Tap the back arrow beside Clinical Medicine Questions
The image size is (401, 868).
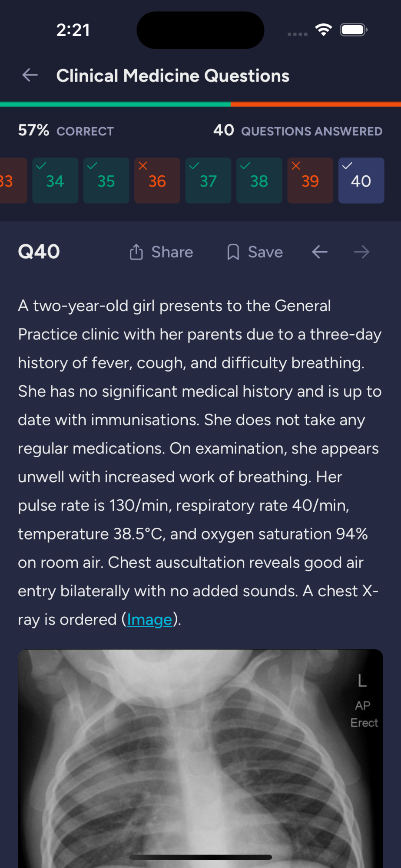(30, 75)
